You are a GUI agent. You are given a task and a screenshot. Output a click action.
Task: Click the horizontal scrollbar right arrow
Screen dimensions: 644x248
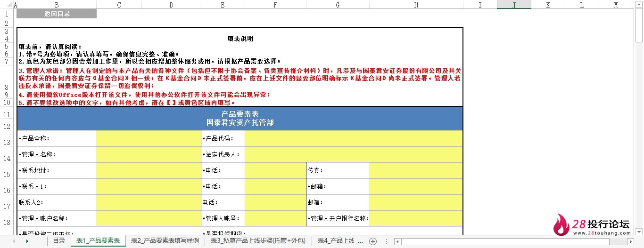point(631,241)
